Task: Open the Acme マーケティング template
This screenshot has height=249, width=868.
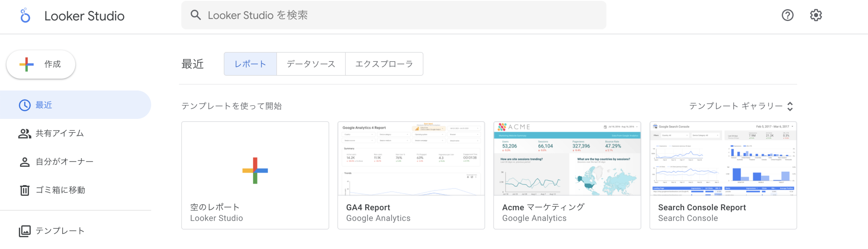Action: click(567, 159)
